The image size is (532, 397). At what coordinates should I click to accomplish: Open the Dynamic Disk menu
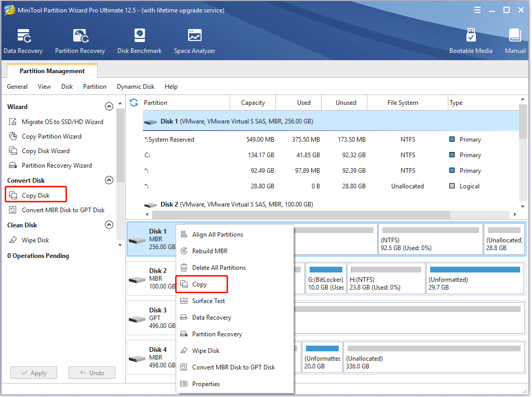(136, 87)
